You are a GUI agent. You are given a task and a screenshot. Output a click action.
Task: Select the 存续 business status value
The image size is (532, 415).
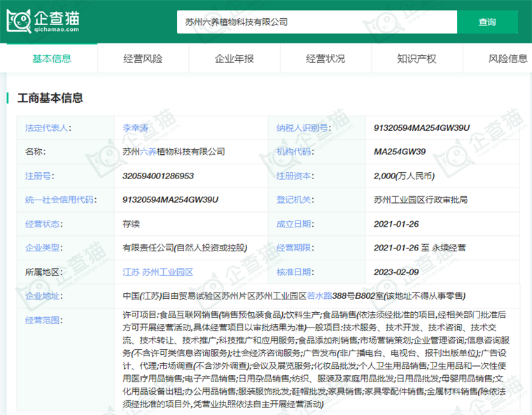pos(131,224)
